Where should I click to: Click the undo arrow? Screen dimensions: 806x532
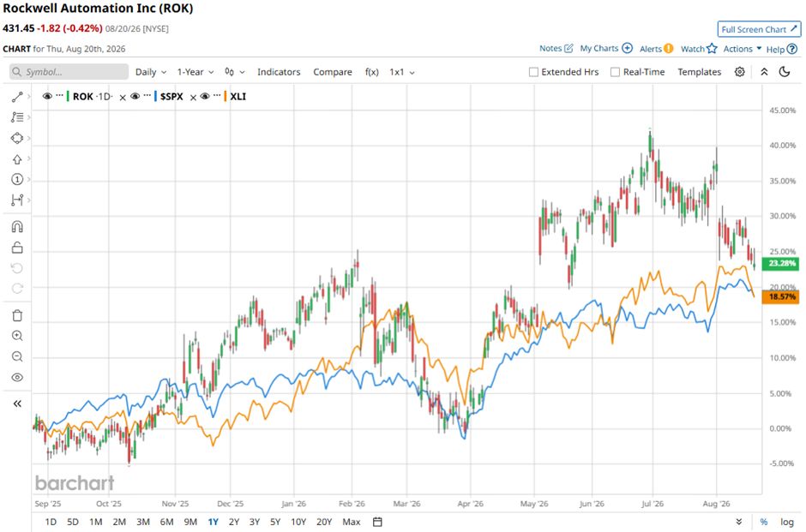pos(17,268)
